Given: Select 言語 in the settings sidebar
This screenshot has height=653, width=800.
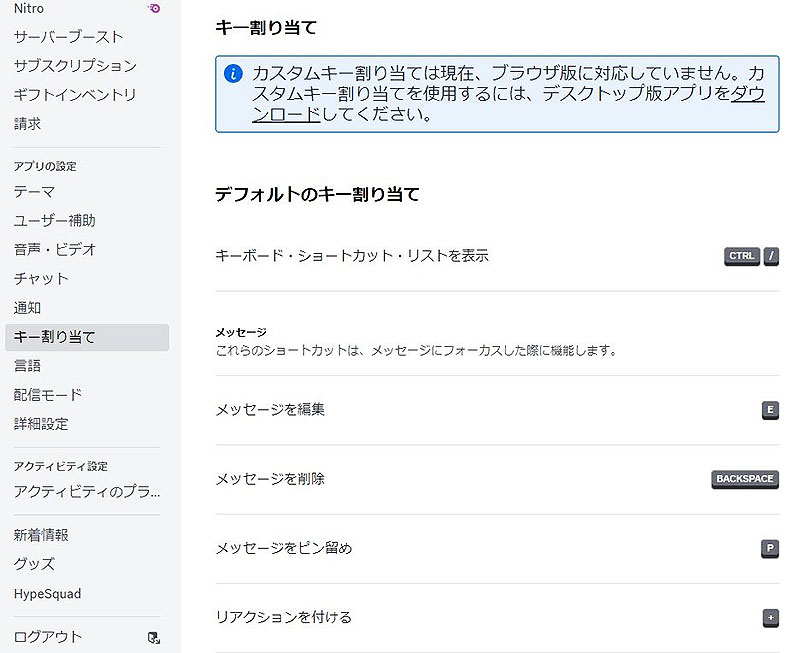Looking at the screenshot, I should pos(27,366).
